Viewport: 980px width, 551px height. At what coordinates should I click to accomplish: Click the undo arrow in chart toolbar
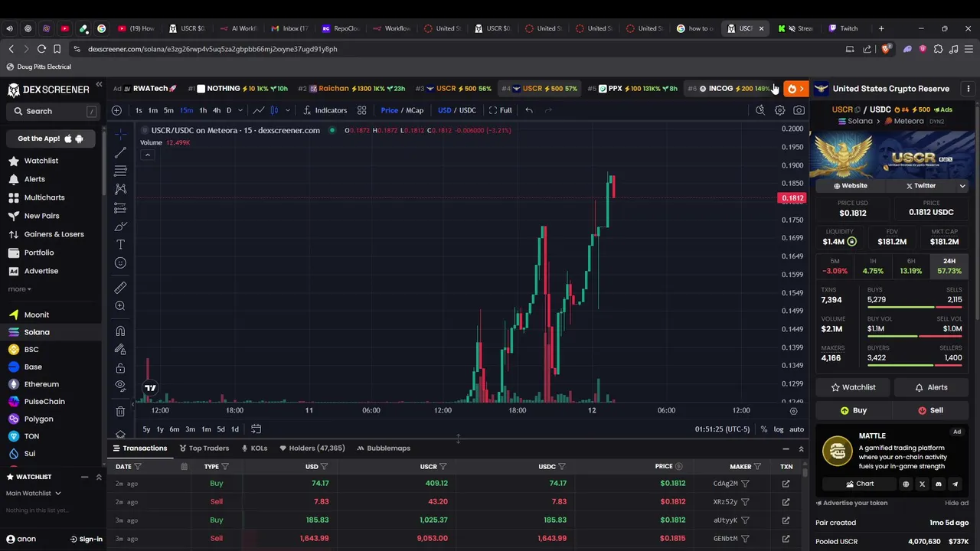click(x=529, y=110)
